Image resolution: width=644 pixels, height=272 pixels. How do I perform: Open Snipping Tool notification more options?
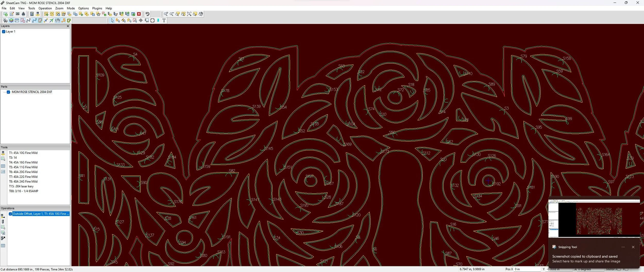623,247
